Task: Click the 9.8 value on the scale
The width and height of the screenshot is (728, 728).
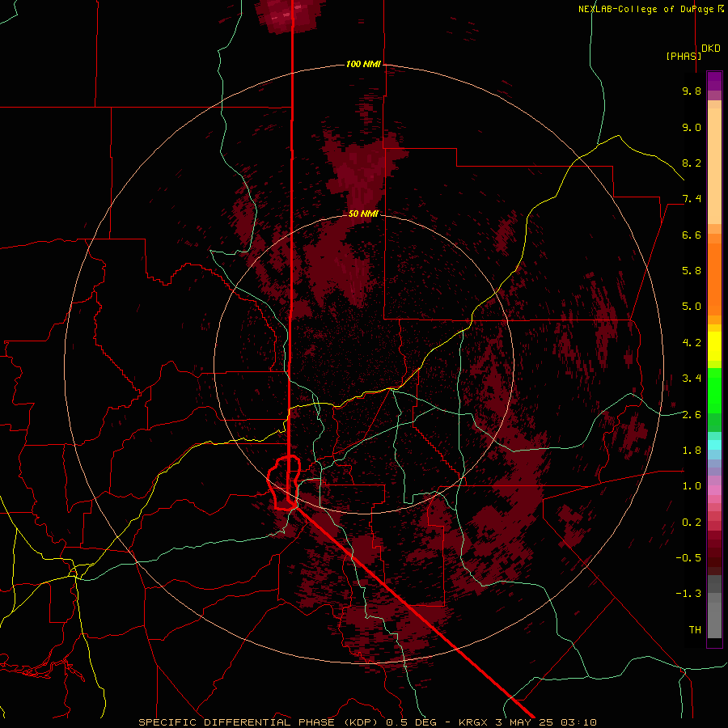Action: point(692,91)
